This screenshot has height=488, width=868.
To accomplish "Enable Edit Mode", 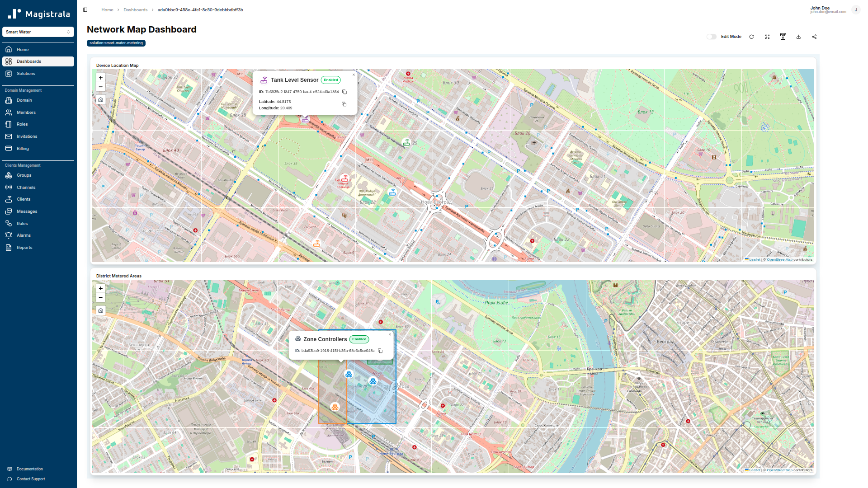I will (711, 37).
